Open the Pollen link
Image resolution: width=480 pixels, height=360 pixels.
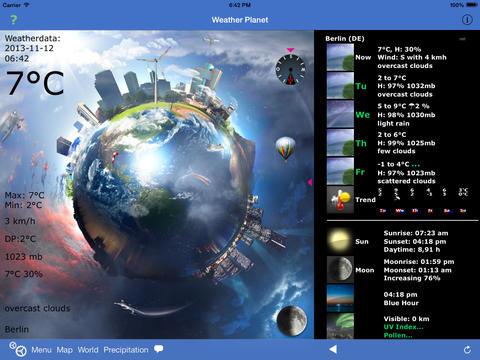(398, 335)
